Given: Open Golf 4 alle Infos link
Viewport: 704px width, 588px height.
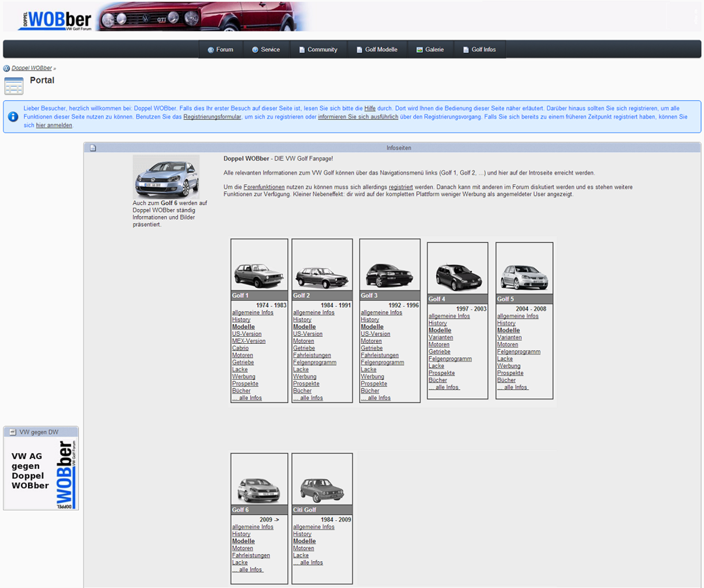Looking at the screenshot, I should (x=444, y=387).
